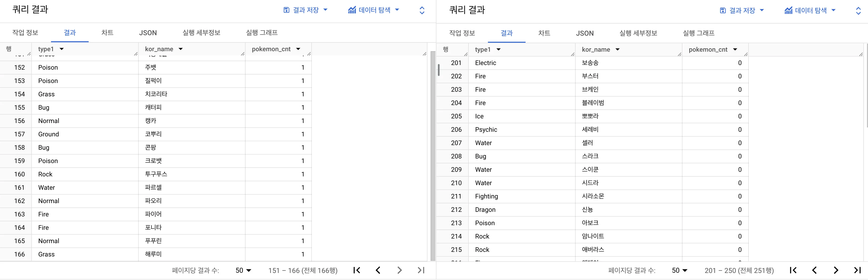
Task: Open type1 column menu in right table
Action: [x=498, y=49]
